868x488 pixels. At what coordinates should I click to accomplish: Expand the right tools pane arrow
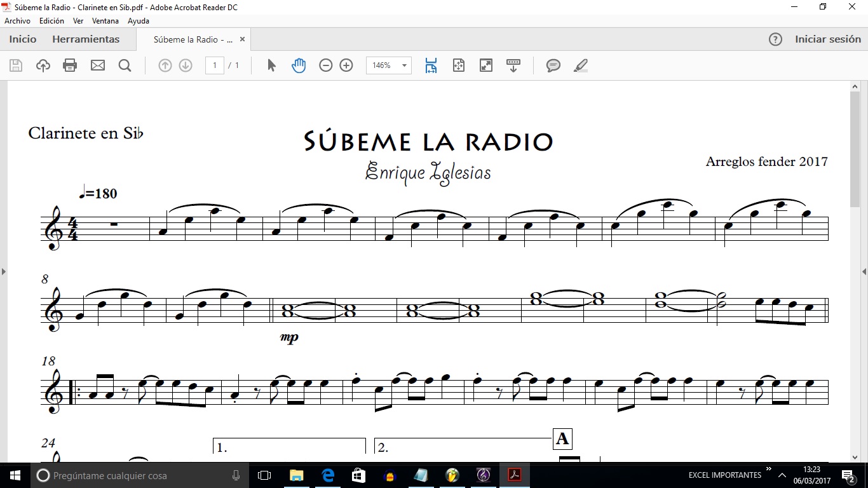pyautogui.click(x=864, y=272)
